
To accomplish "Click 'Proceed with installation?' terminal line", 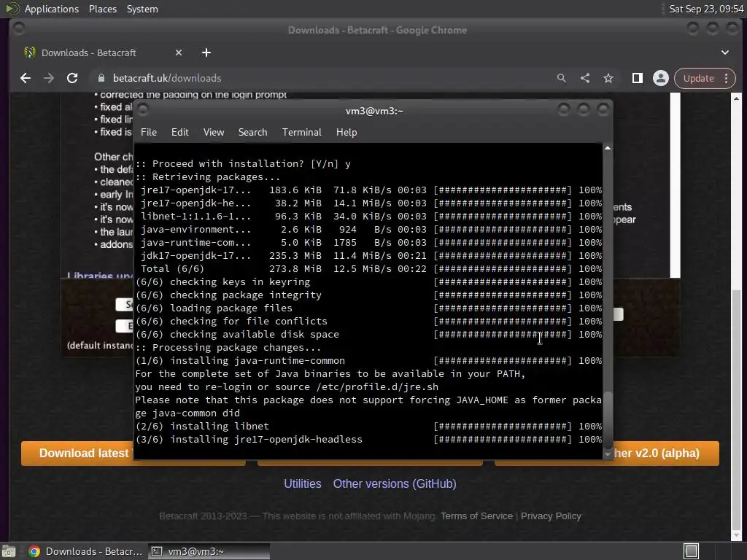I will click(x=243, y=164).
